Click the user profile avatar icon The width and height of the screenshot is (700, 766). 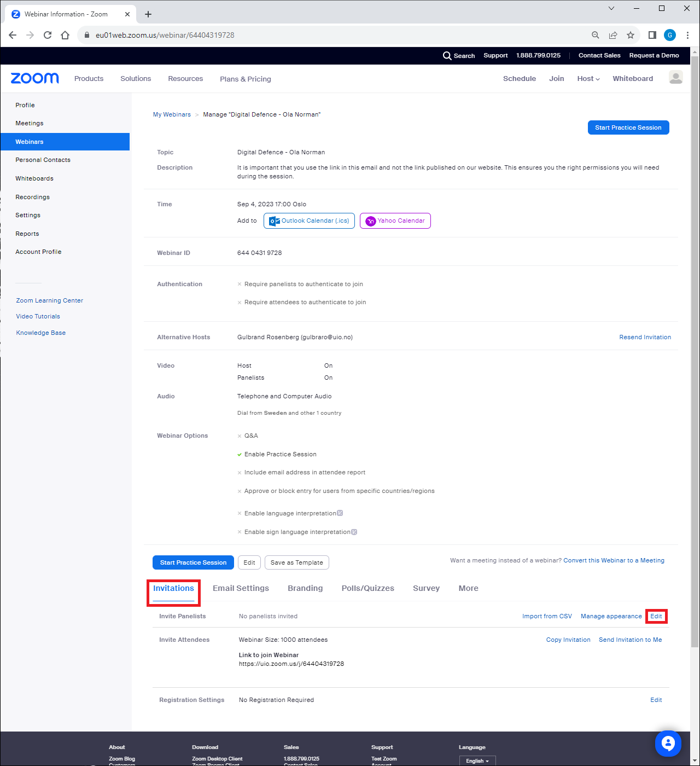tap(676, 78)
